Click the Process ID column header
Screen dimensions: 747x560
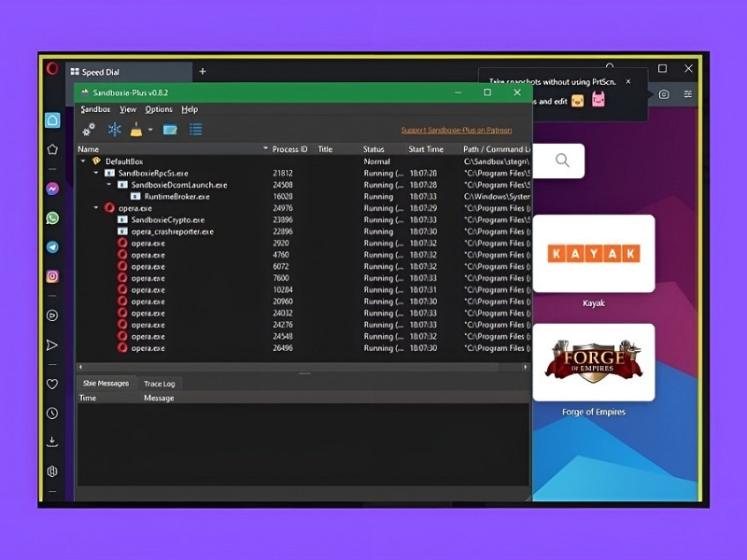289,149
